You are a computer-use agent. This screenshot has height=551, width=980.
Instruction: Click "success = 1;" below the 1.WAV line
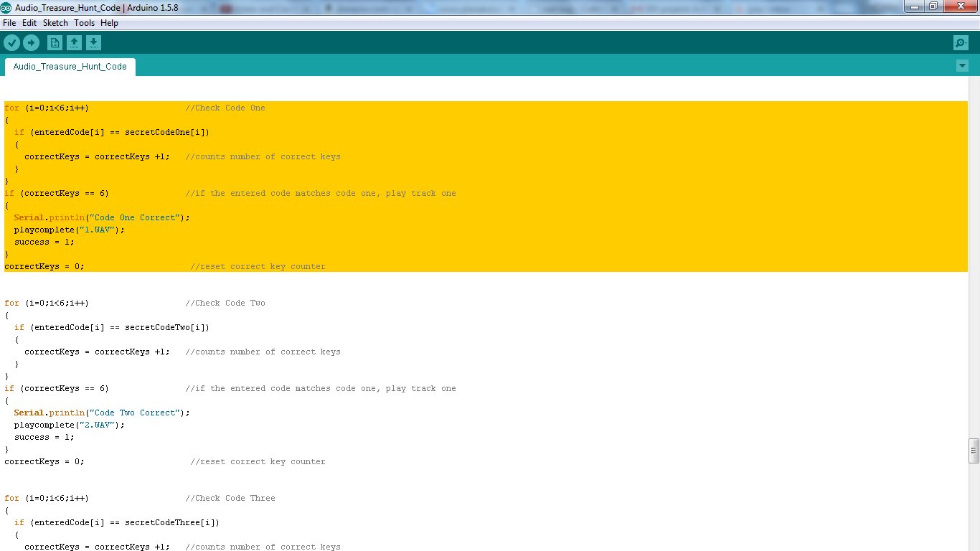44,242
